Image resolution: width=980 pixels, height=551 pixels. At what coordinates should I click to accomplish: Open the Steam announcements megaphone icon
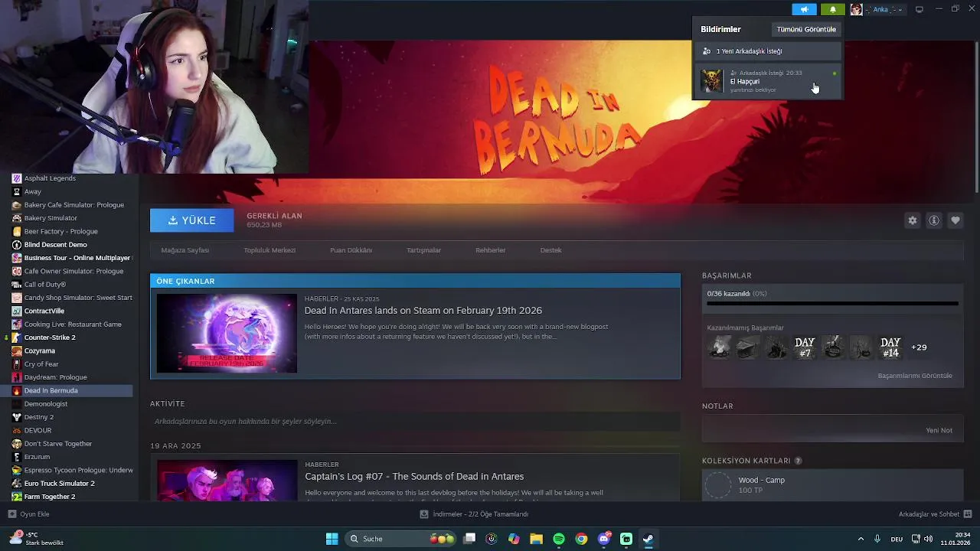click(804, 9)
